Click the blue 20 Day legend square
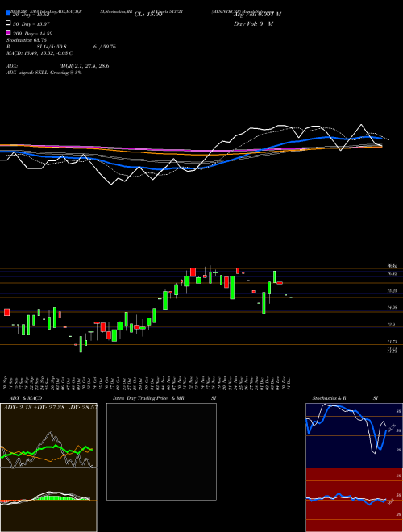The image size is (403, 532). click(x=9, y=14)
